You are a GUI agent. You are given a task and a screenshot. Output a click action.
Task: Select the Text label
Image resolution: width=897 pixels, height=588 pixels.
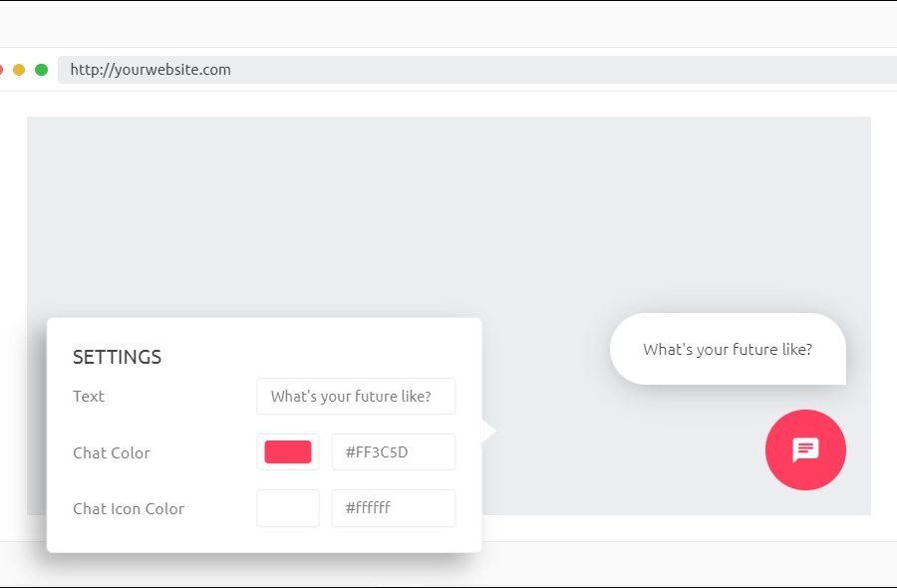(x=89, y=396)
